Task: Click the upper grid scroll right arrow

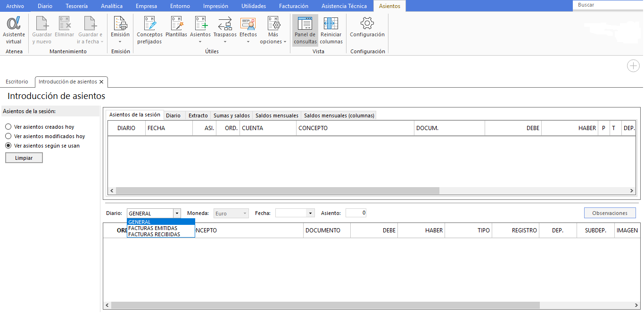Action: point(632,191)
